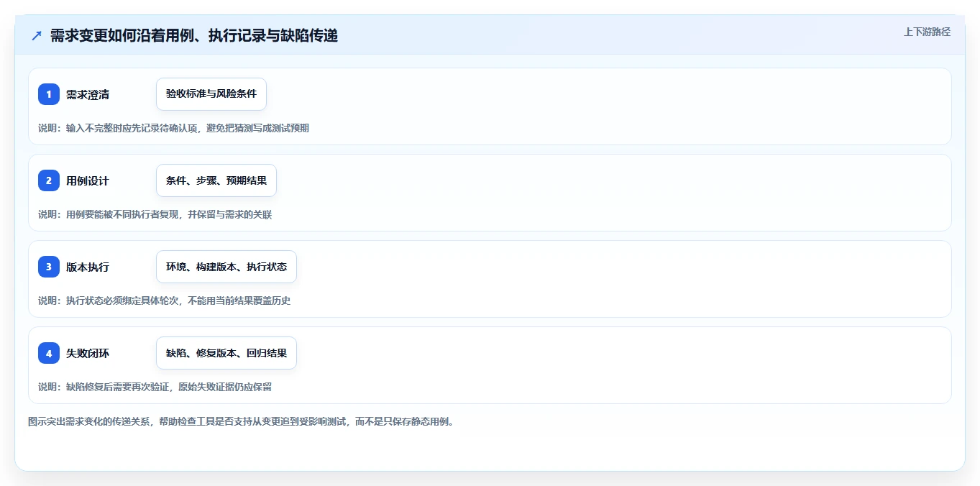Select step number 3 badge
Viewport: 980px width, 486px height.
(49, 267)
